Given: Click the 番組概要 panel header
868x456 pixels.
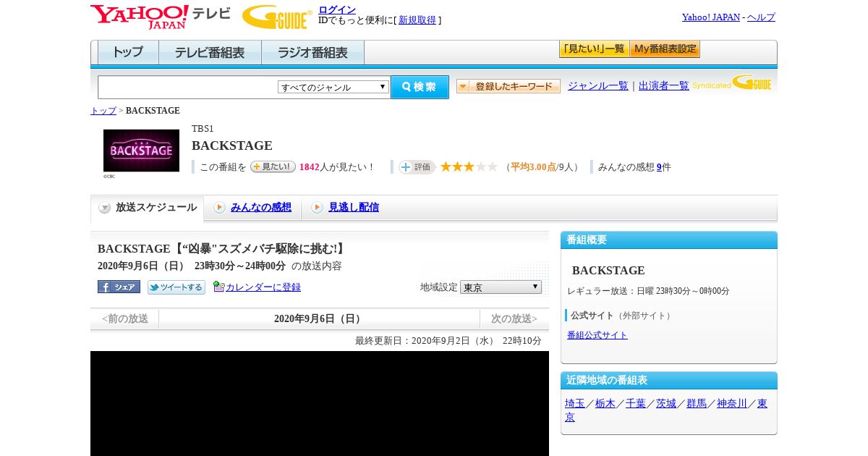Looking at the screenshot, I should tap(669, 240).
